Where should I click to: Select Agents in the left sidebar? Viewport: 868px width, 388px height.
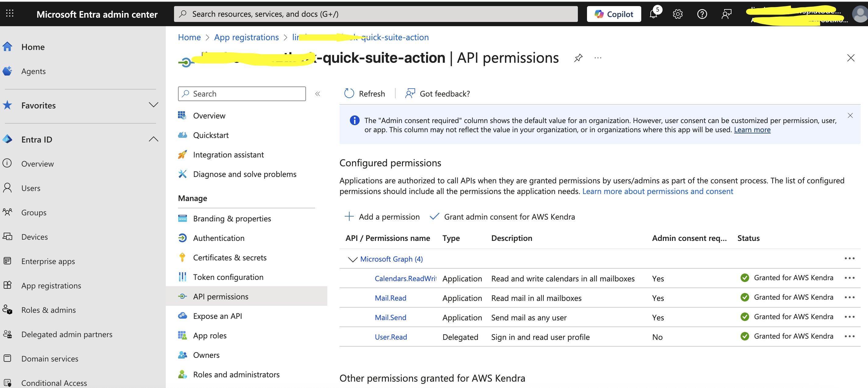pyautogui.click(x=34, y=71)
